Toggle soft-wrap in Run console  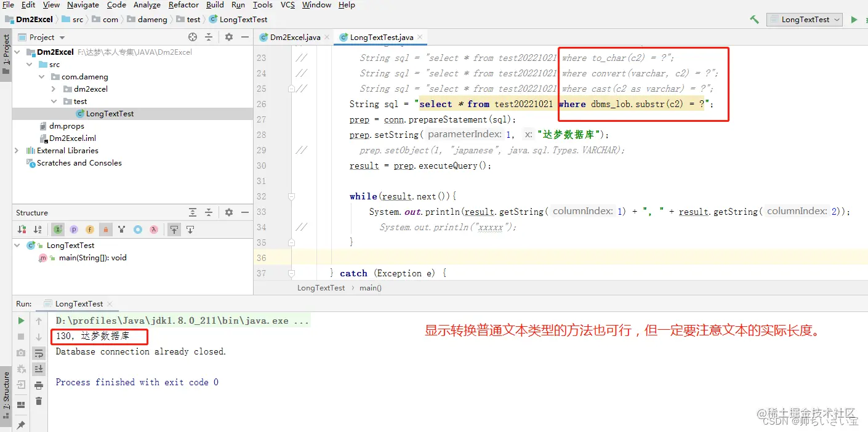[x=39, y=353]
